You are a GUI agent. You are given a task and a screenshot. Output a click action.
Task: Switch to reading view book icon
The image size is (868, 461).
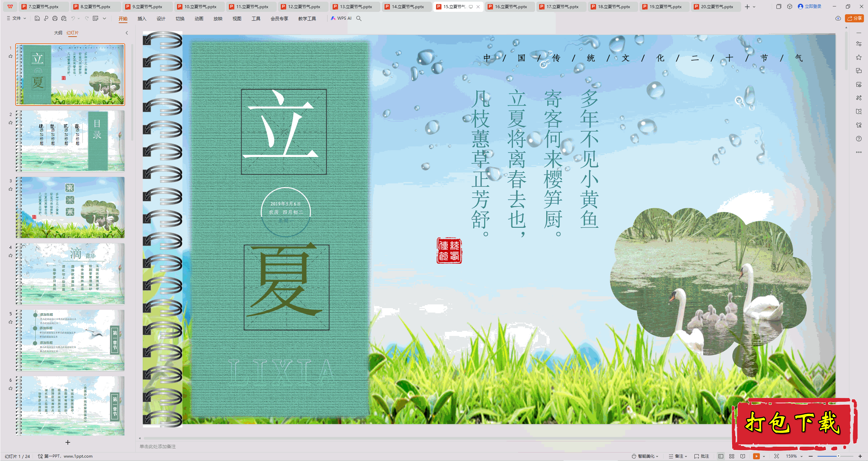pyautogui.click(x=743, y=456)
